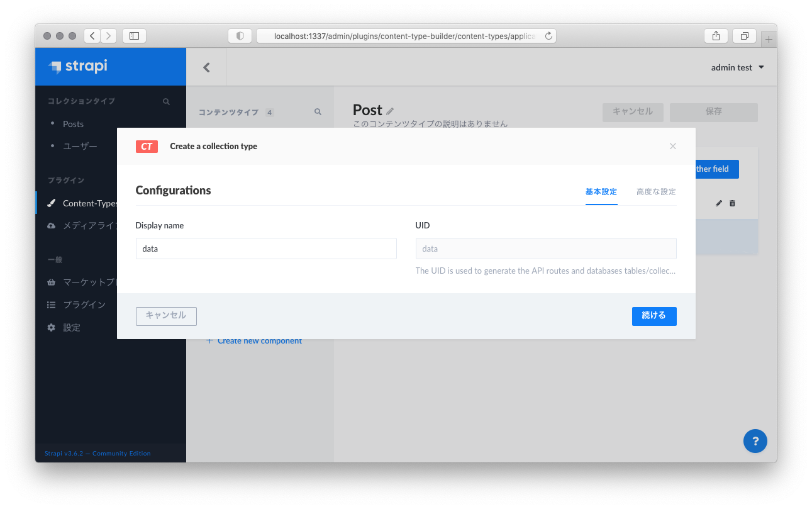Click the top キャンセル button behind modal
Image resolution: width=812 pixels, height=509 pixels.
pos(633,112)
